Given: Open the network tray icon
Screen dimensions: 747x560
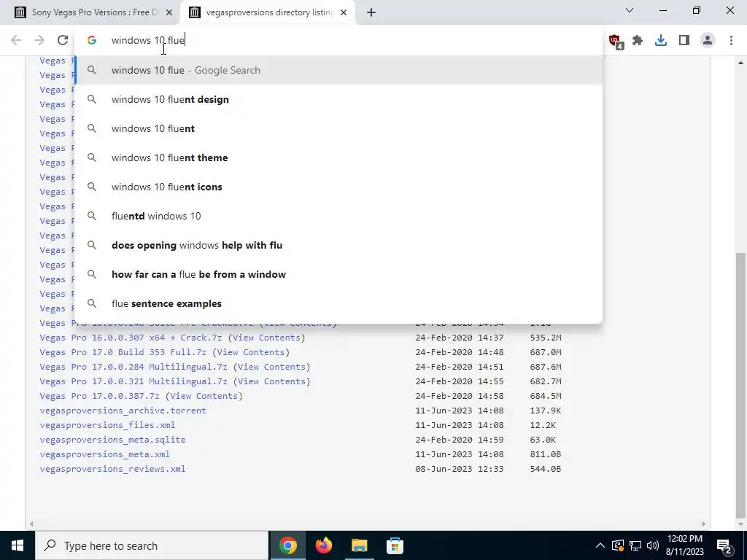Looking at the screenshot, I should [635, 545].
